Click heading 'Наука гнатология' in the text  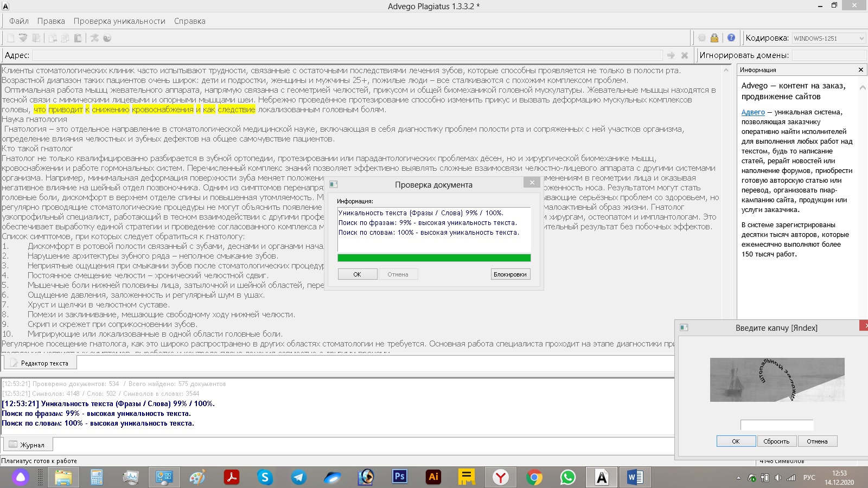coord(35,119)
